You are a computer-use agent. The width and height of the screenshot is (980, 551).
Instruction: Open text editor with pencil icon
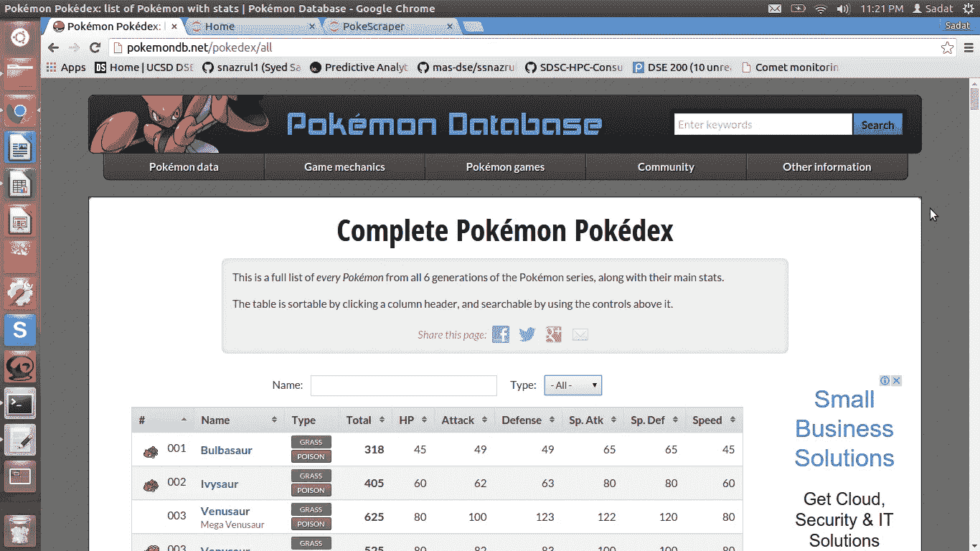click(x=20, y=440)
